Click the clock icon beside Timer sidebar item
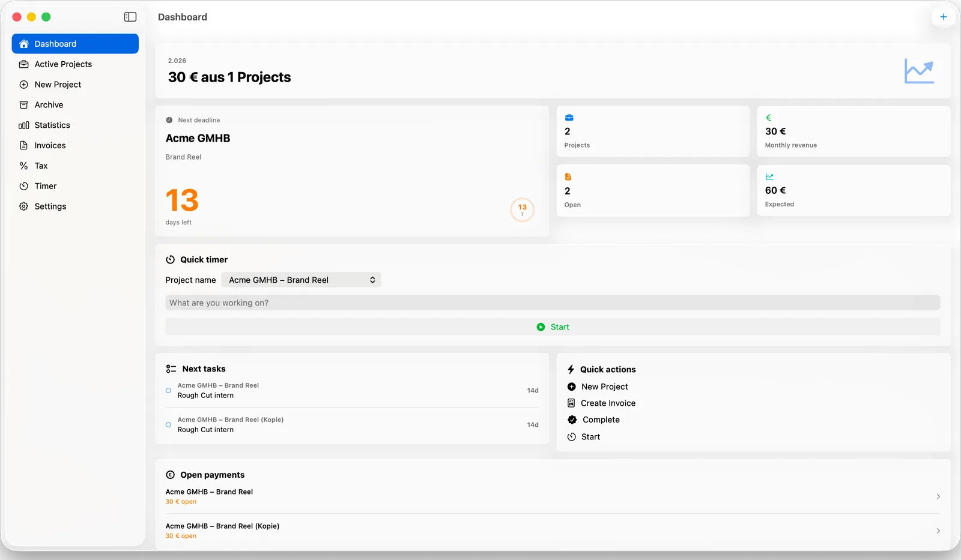The width and height of the screenshot is (961, 560). tap(24, 186)
